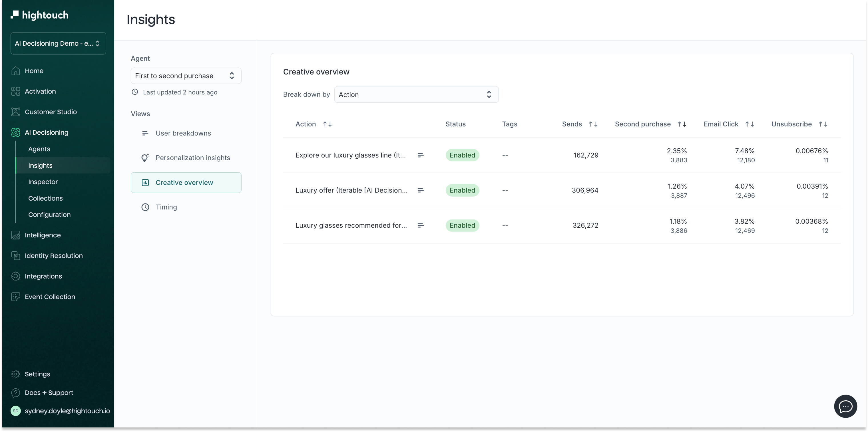The height and width of the screenshot is (432, 868).
Task: Switch to Timing view
Action: click(x=186, y=207)
